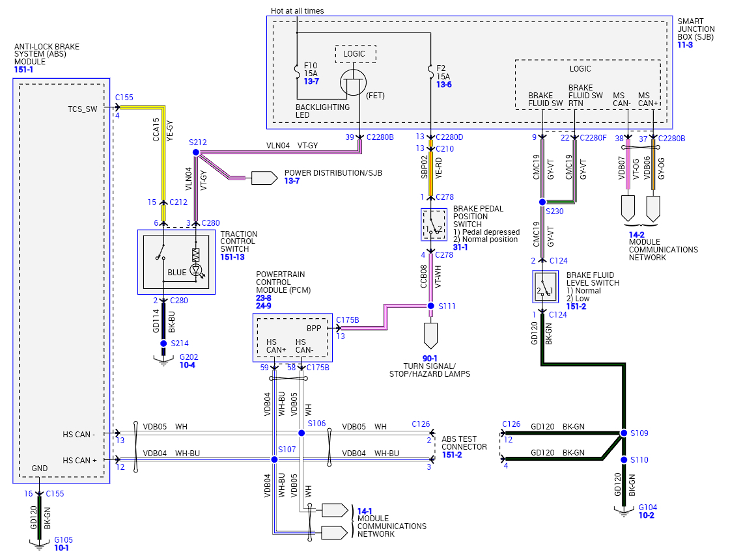Click the G104 ground symbol
756x557 pixels.
624,511
